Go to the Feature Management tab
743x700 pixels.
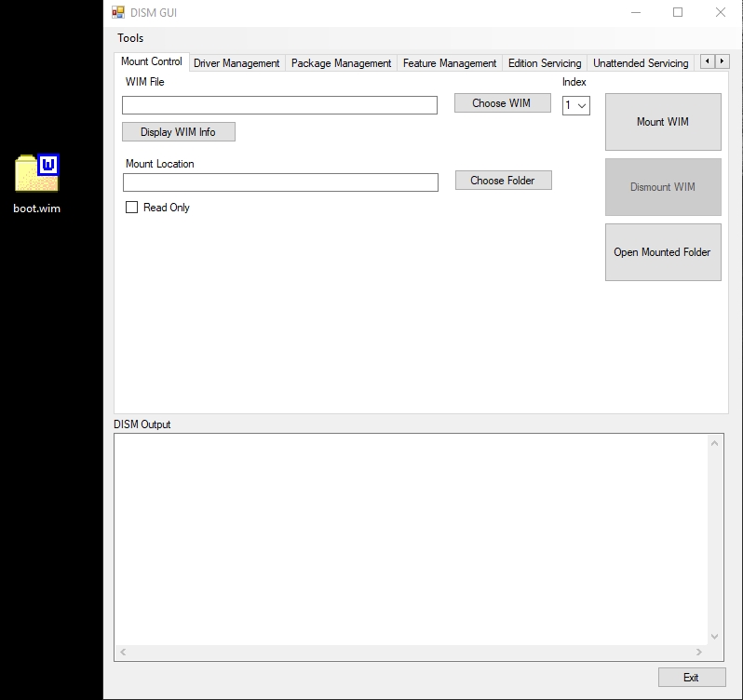[450, 63]
